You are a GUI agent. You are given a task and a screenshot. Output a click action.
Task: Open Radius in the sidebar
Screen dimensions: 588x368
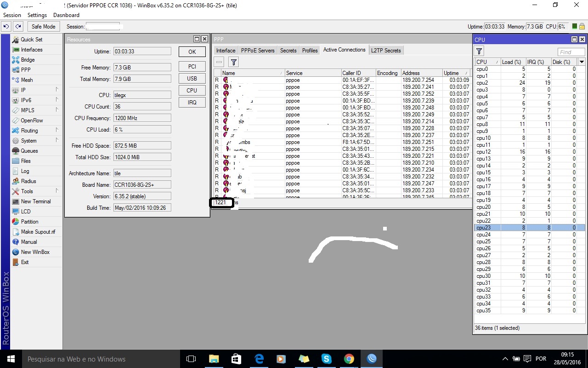pos(28,181)
